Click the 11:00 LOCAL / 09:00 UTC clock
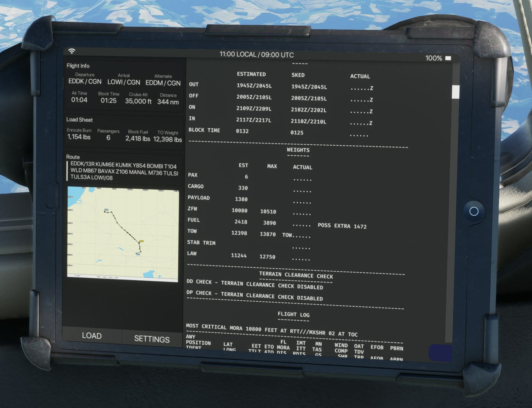The height and width of the screenshot is (408, 532). (257, 54)
